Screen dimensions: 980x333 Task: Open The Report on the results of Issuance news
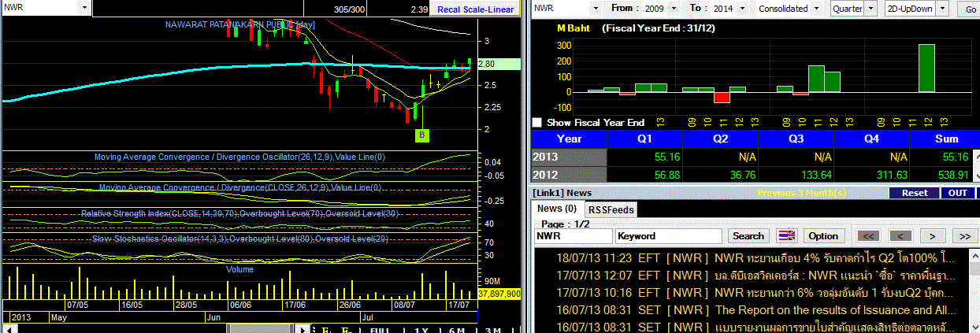click(x=756, y=309)
